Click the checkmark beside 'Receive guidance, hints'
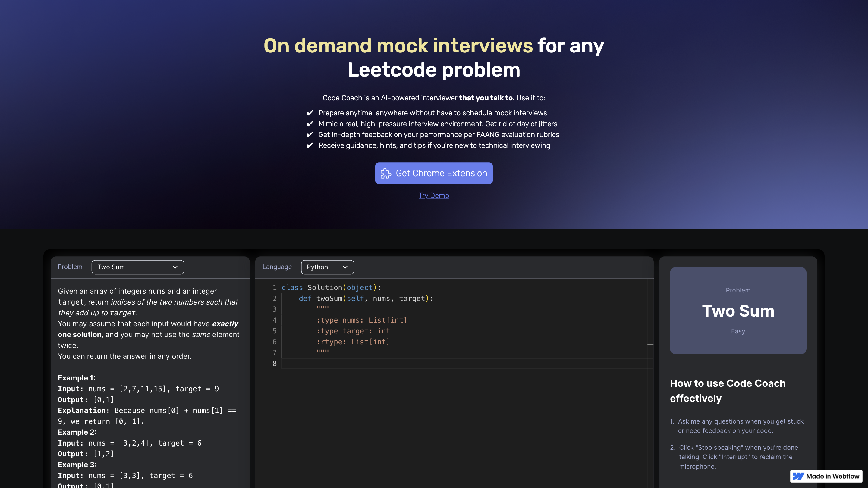 tap(310, 145)
